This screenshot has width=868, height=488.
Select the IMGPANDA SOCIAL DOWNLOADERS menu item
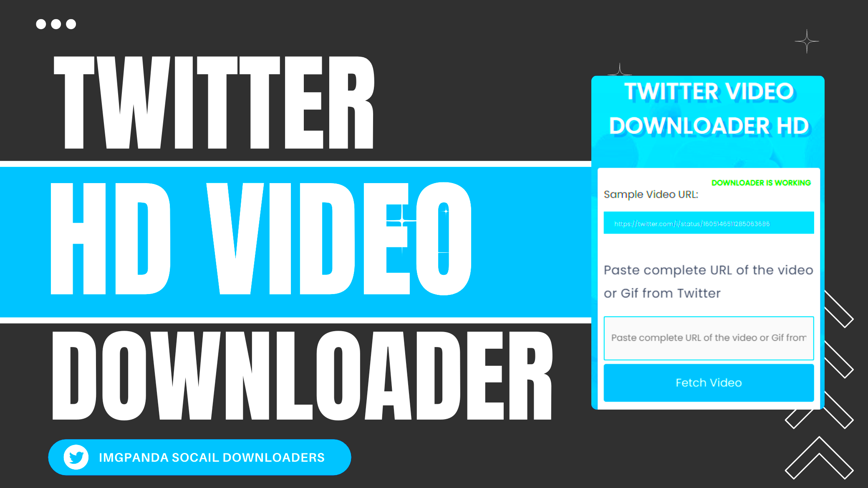click(x=200, y=457)
